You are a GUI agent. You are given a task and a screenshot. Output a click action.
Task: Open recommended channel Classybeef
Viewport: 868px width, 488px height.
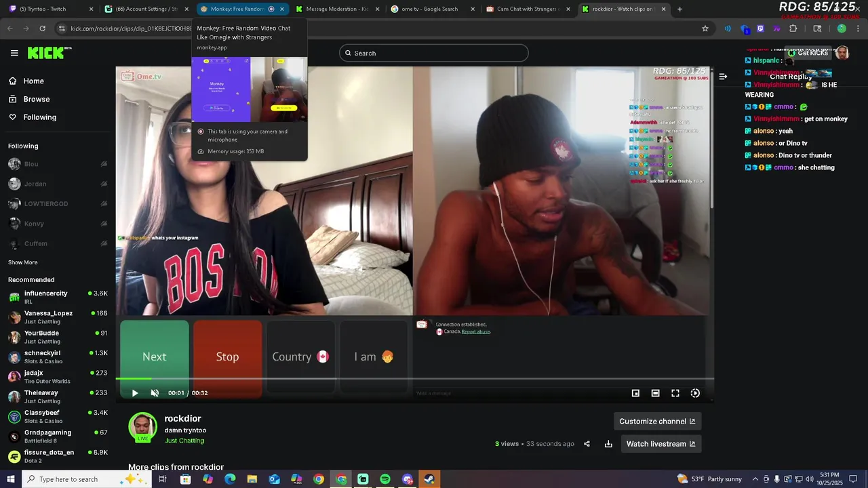58,416
